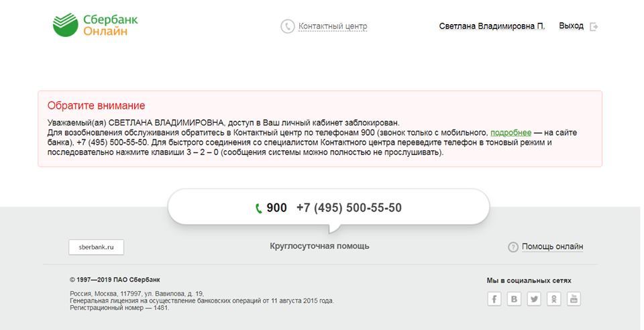The width and height of the screenshot is (644, 330).
Task: Click the Обратите внимание warning heading
Action: tap(96, 105)
